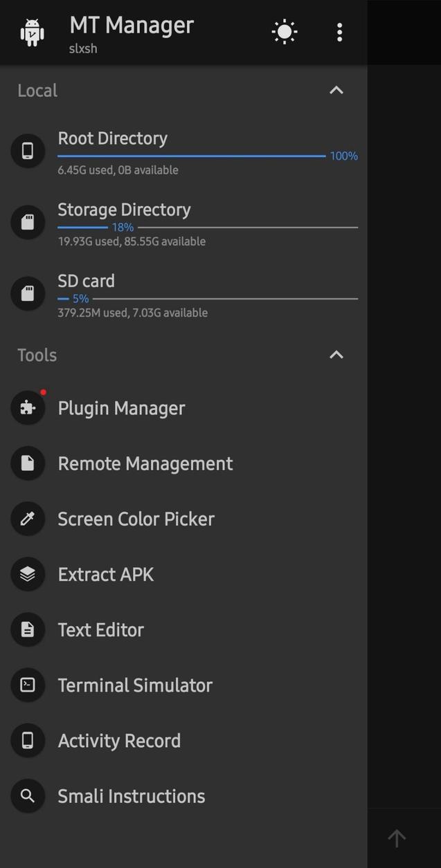View the Activity Record tool
Viewport: 441px width, 868px height.
(118, 740)
